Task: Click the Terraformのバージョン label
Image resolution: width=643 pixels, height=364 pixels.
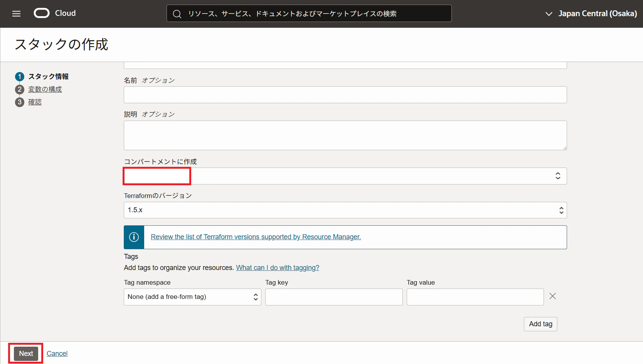Action: [x=158, y=196]
